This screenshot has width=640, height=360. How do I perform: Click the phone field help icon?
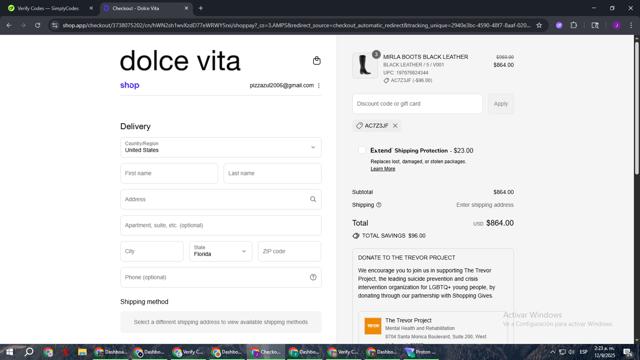(313, 277)
